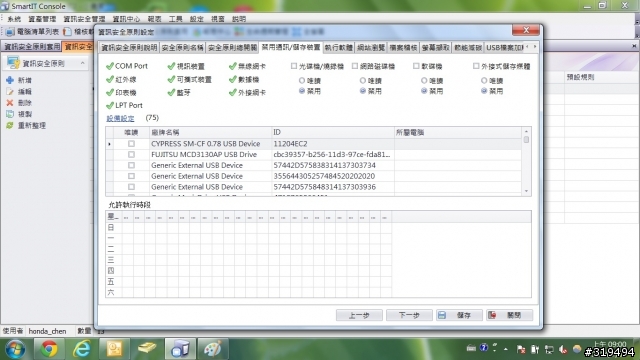Click the 資訊安全原則 panel computer-key icon

pyautogui.click(x=13, y=63)
